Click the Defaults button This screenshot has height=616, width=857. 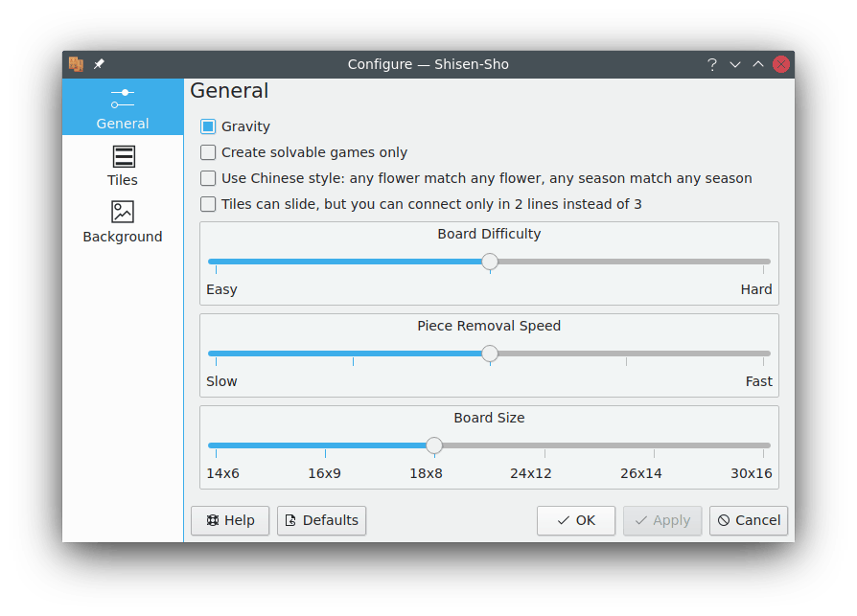click(x=321, y=520)
